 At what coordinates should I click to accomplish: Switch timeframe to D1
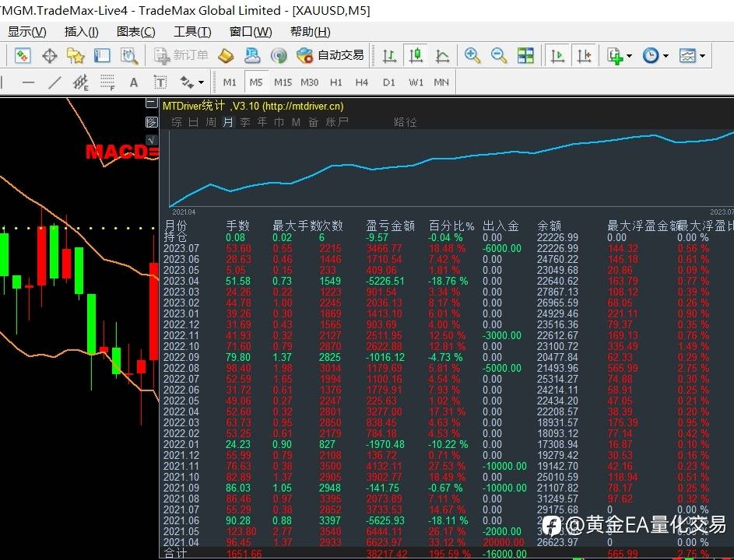click(x=388, y=82)
